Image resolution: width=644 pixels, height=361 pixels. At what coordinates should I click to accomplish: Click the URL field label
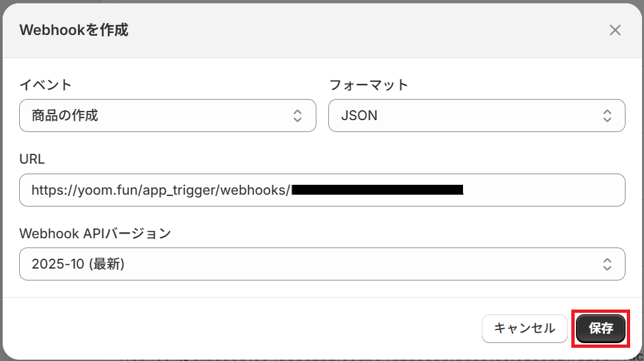(x=32, y=158)
